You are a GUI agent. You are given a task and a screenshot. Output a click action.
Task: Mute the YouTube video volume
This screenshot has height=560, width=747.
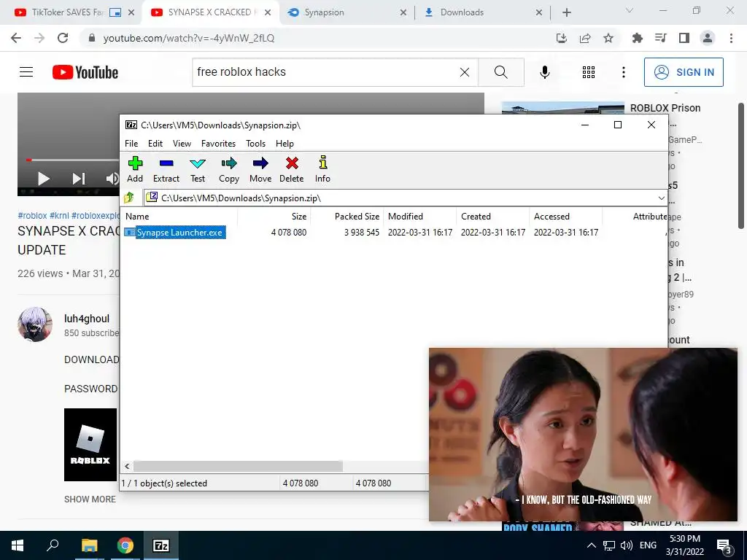tap(112, 179)
